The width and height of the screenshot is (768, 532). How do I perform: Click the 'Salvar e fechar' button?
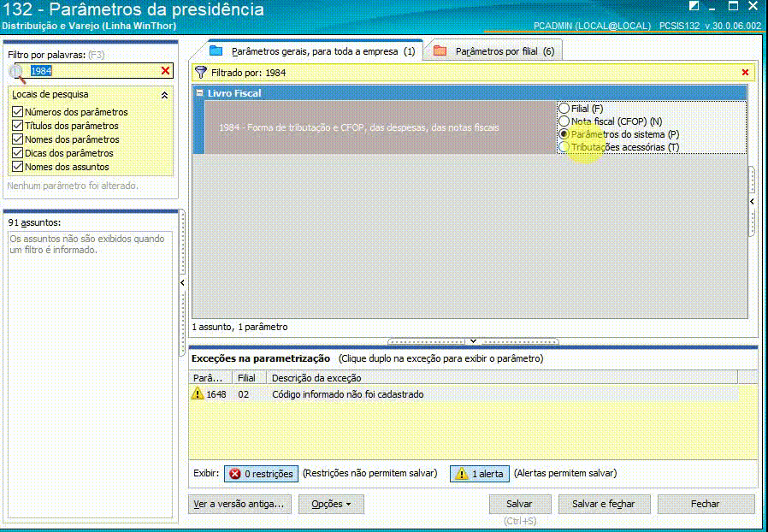pos(604,504)
